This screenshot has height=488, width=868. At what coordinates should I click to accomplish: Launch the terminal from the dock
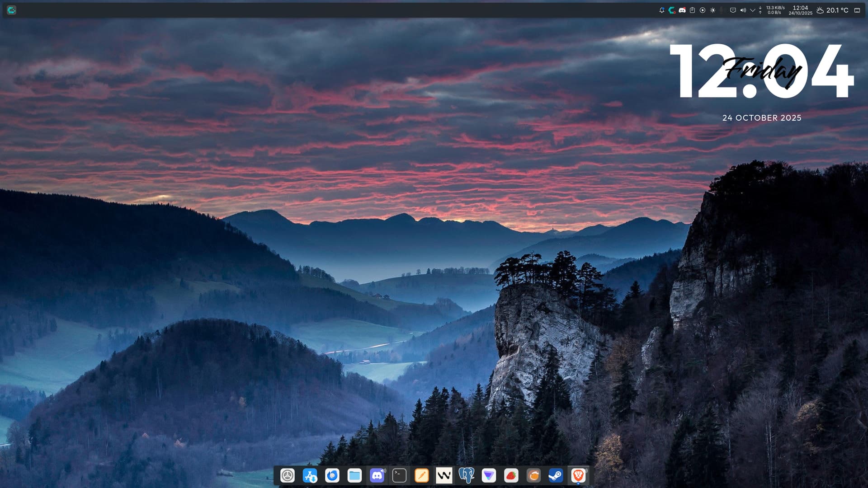coord(399,475)
